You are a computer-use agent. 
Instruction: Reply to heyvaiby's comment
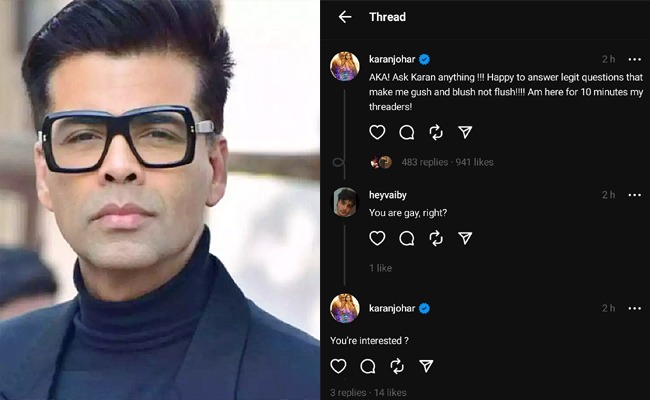[407, 238]
